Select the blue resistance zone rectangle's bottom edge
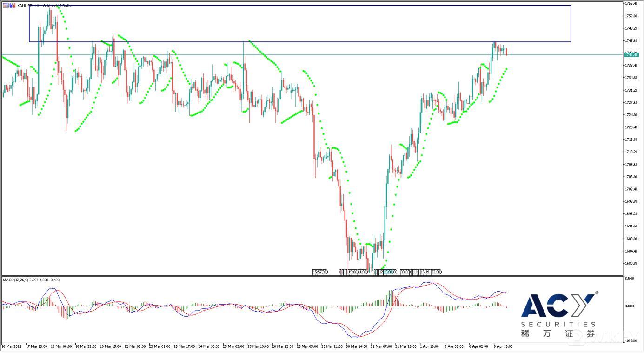 [299, 42]
